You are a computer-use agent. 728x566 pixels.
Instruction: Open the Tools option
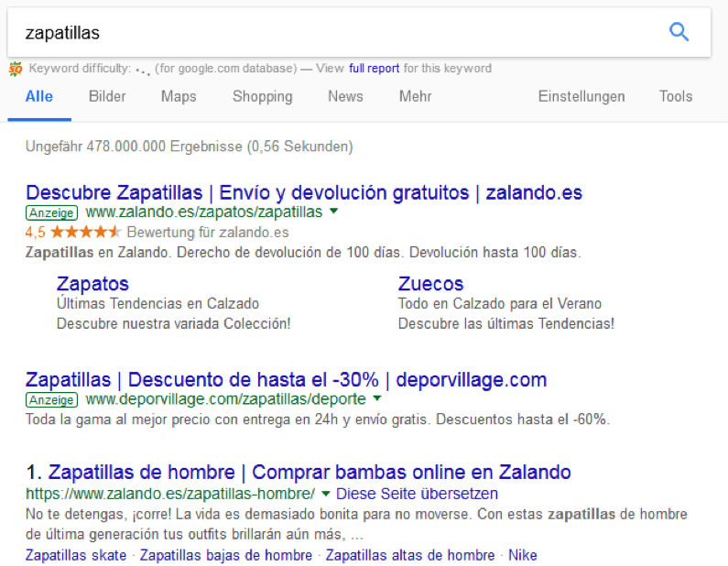click(x=676, y=96)
